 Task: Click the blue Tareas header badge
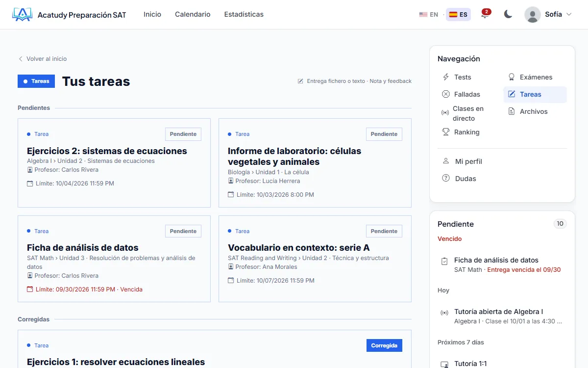coord(36,81)
